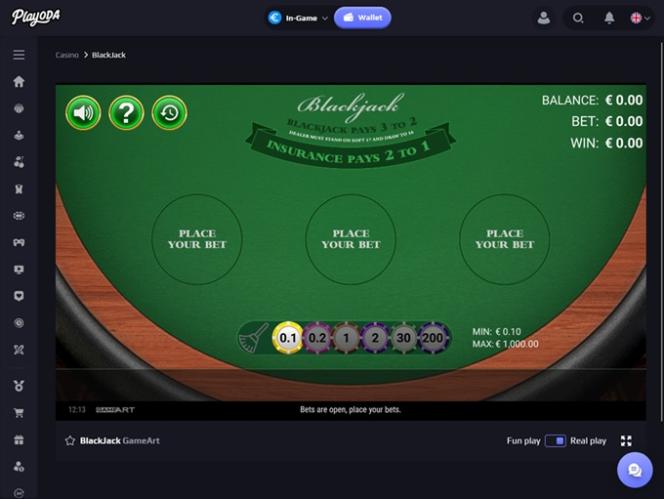Open the blackjack help question mark
The height and width of the screenshot is (499, 664).
pos(126,113)
